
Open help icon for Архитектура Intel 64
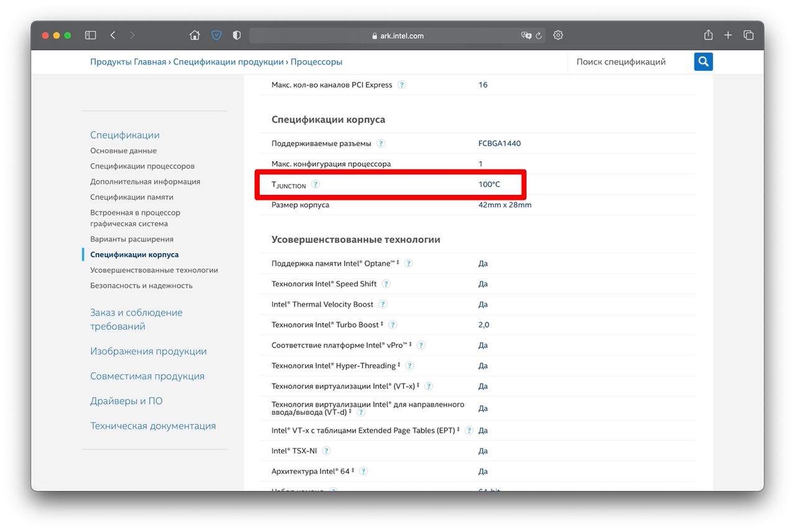coord(363,471)
